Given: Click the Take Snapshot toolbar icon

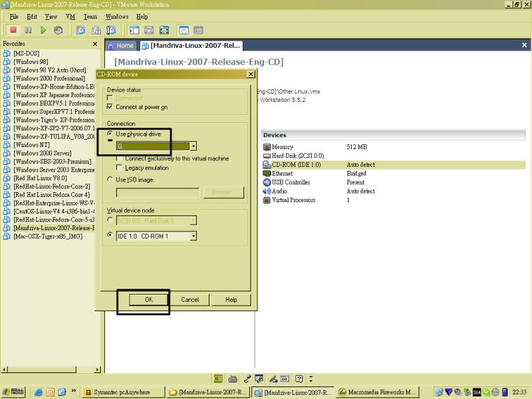Looking at the screenshot, I should (80, 30).
